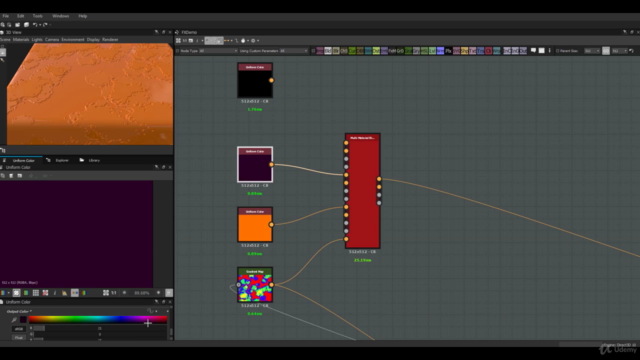
Task: Add a Blend node from toolbar
Action: (328, 51)
